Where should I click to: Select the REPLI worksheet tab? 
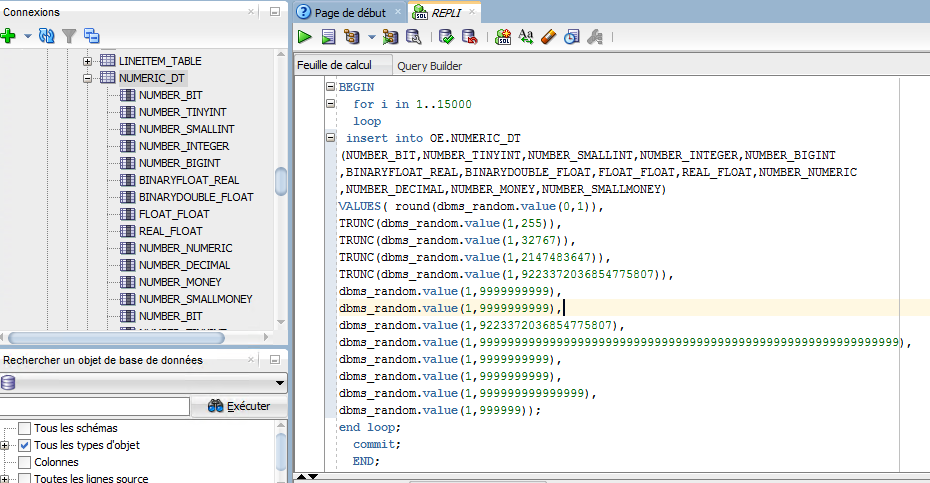[x=446, y=12]
